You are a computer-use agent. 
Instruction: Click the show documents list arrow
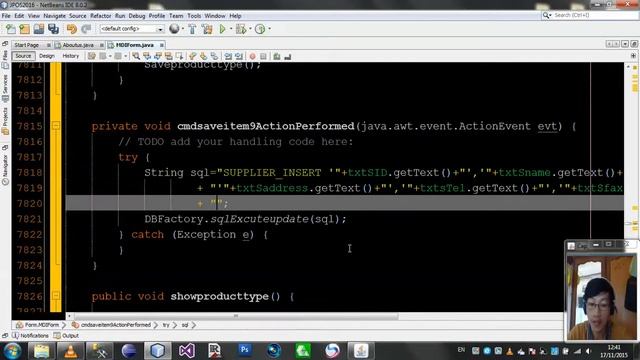tap(625, 44)
